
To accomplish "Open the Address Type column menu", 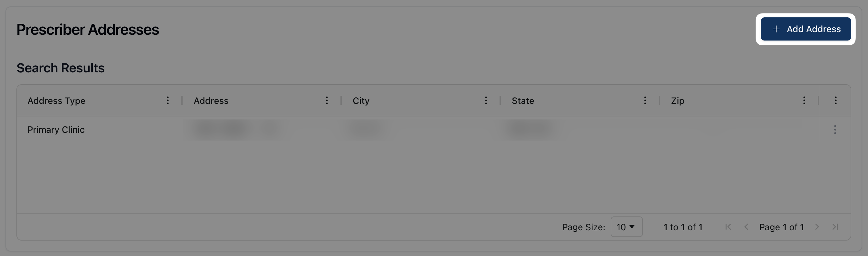I will (167, 100).
